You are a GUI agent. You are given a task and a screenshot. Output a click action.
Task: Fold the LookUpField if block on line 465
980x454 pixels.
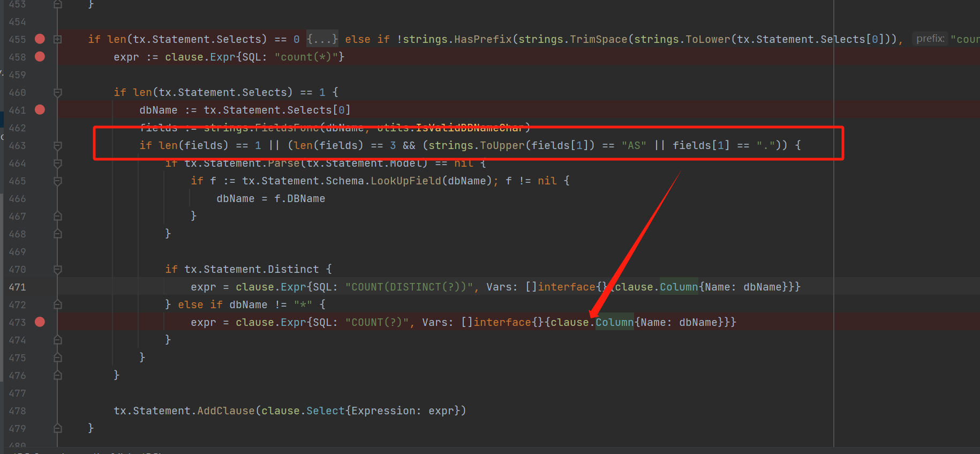58,181
